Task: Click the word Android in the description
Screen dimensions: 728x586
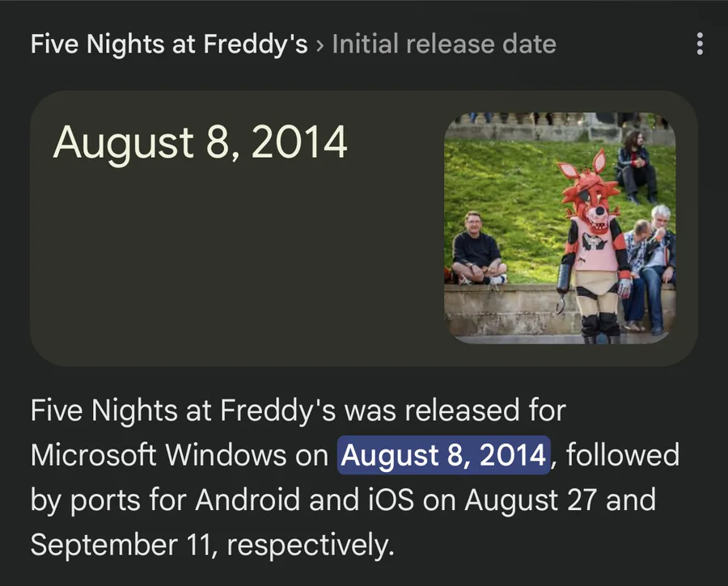Action: pos(247,500)
